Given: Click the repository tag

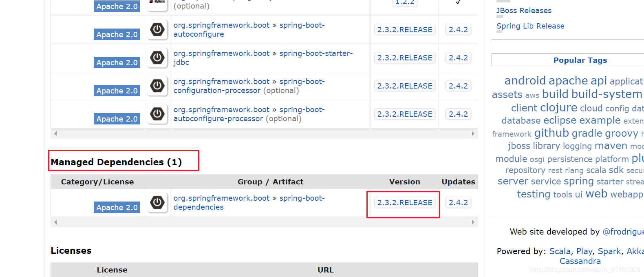Looking at the screenshot, I should click(525, 170).
